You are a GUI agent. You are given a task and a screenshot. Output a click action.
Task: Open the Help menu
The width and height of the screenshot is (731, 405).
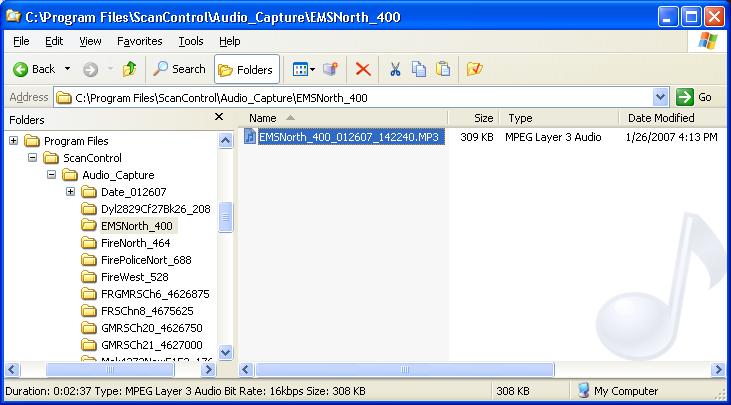pos(229,41)
